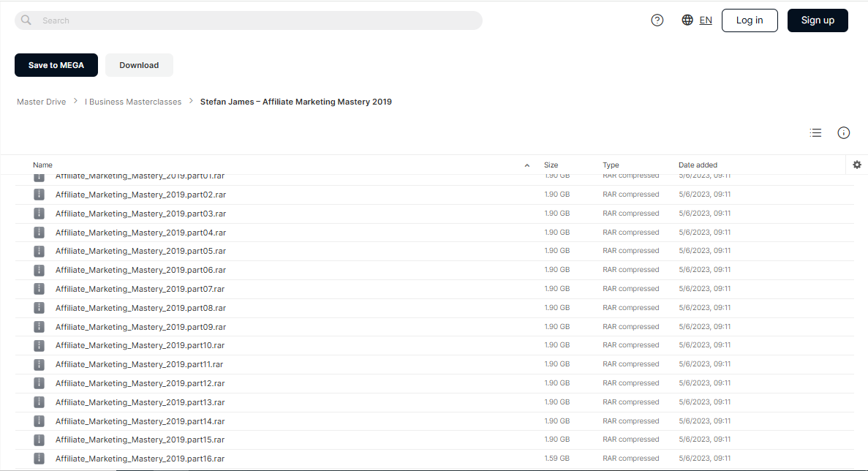The height and width of the screenshot is (471, 868).
Task: Click RAR icon for part14.rar
Action: pos(39,421)
